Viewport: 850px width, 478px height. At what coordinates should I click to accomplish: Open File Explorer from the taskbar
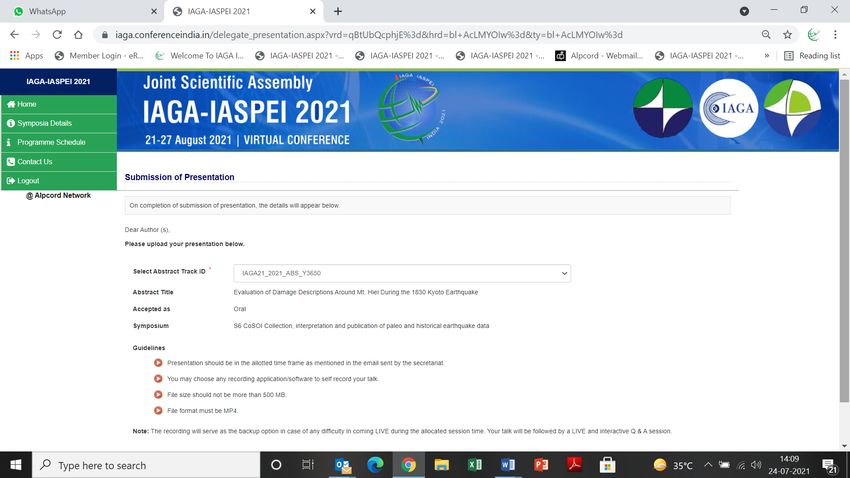(442, 465)
